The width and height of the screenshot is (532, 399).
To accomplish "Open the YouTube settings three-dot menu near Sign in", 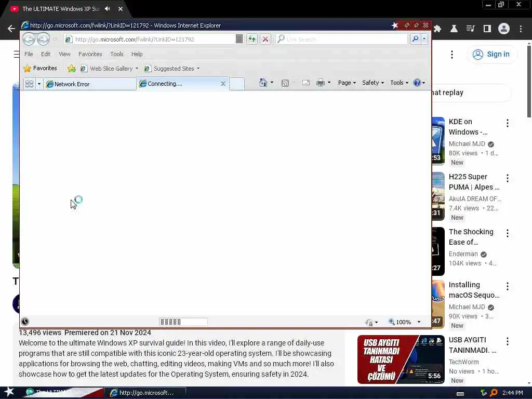I will coord(452,55).
